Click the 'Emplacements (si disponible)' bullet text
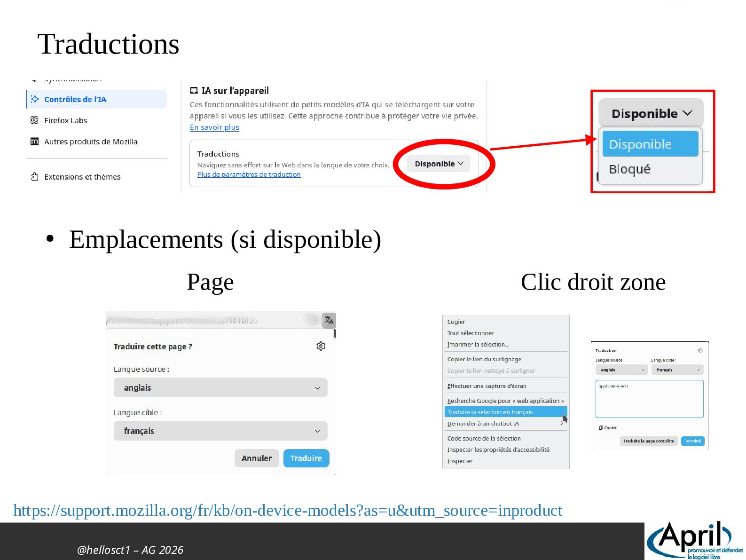The image size is (746, 560). pyautogui.click(x=225, y=239)
